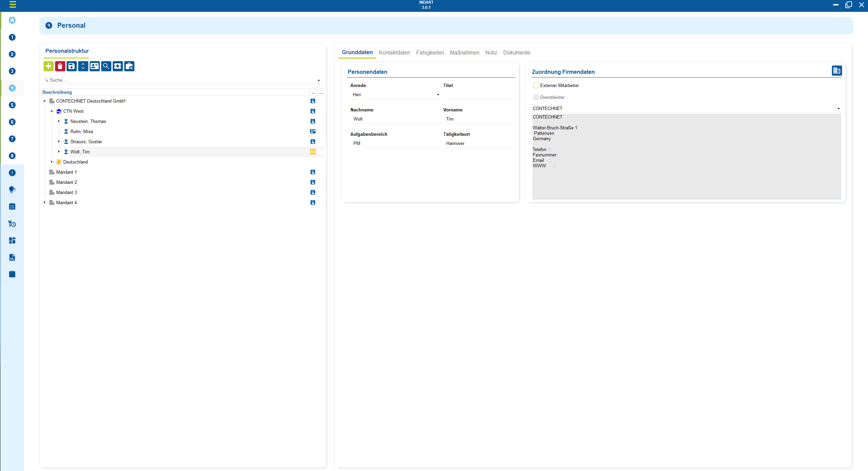Click the contact card toolbar icon
Viewport: 868px width, 471px height.
[x=95, y=66]
